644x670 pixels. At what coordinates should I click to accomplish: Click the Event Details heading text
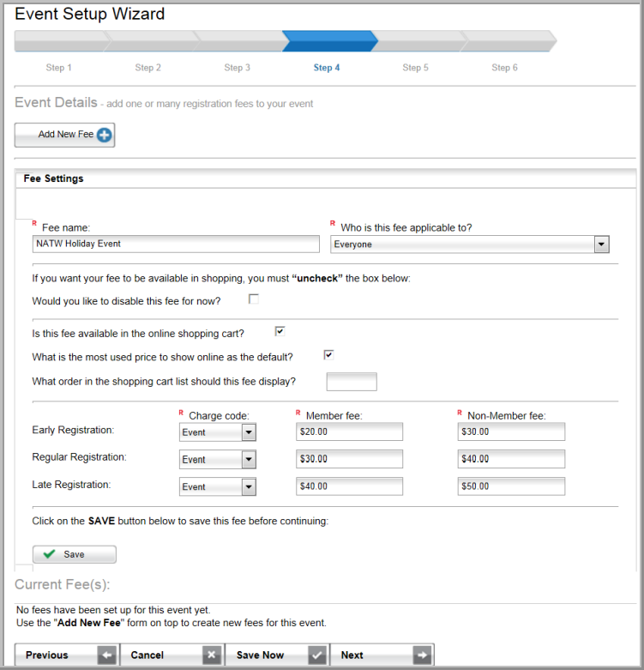pyautogui.click(x=56, y=103)
